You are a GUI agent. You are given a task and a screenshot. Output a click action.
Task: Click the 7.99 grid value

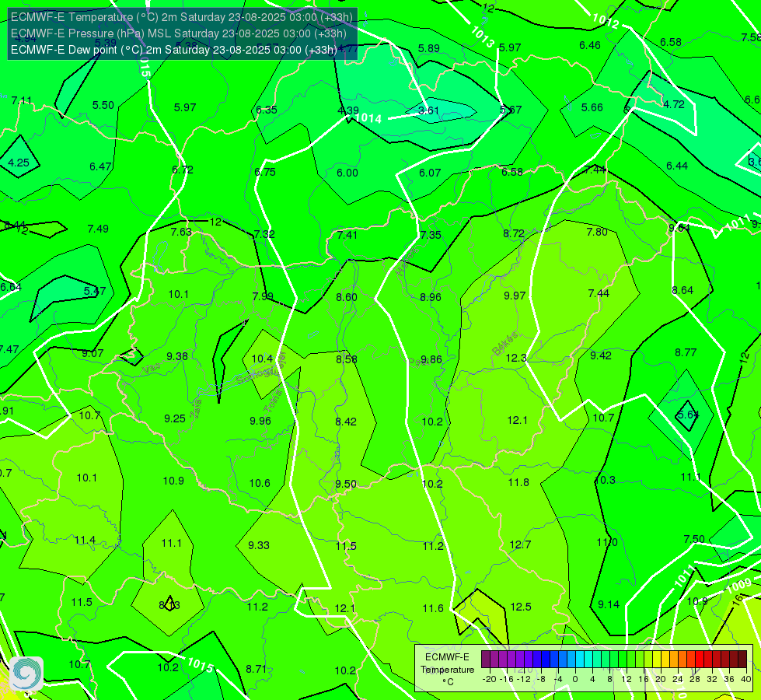pos(263,296)
